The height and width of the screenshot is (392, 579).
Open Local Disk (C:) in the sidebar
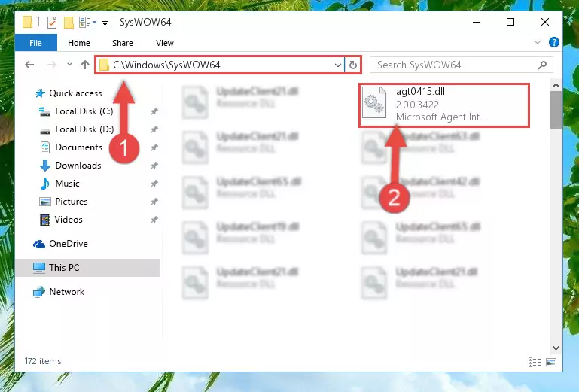(84, 111)
